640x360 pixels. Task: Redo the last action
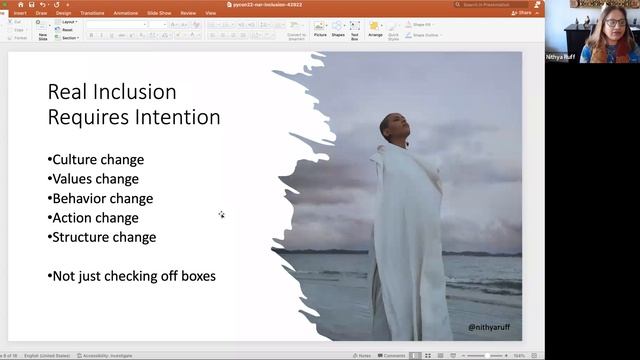click(x=56, y=4)
